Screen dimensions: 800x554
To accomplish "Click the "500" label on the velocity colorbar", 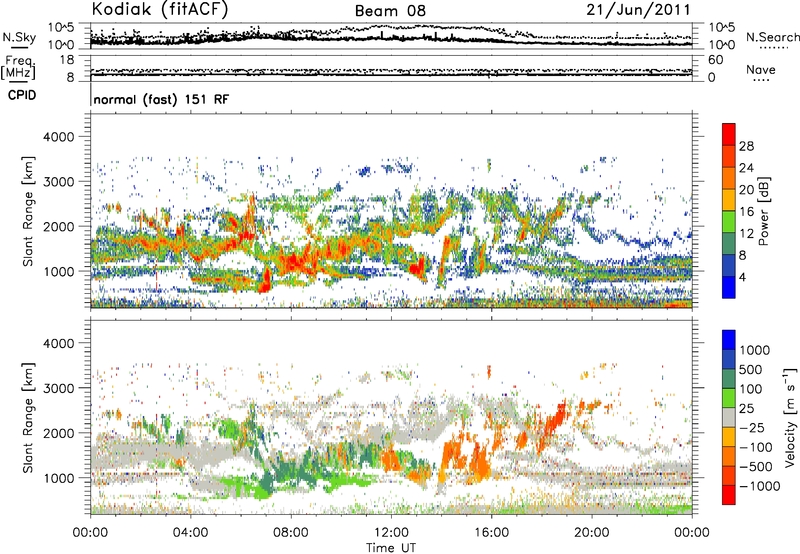I will (x=751, y=369).
